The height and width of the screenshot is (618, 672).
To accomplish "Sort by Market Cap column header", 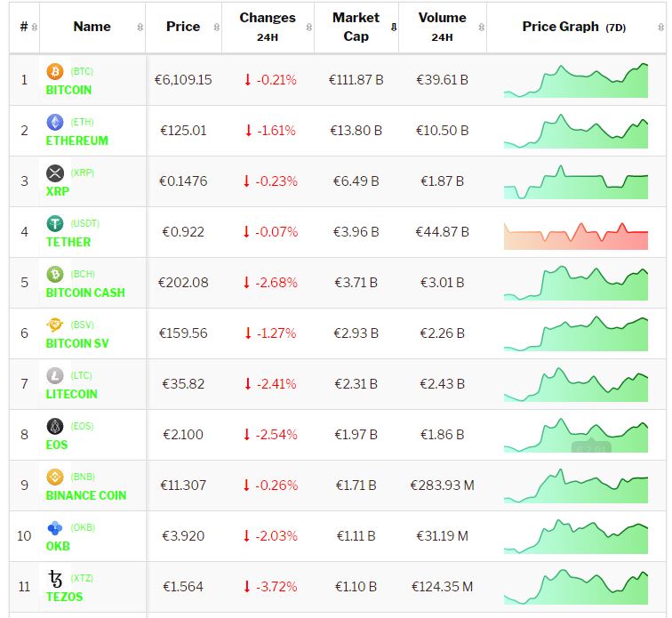I will click(x=356, y=27).
